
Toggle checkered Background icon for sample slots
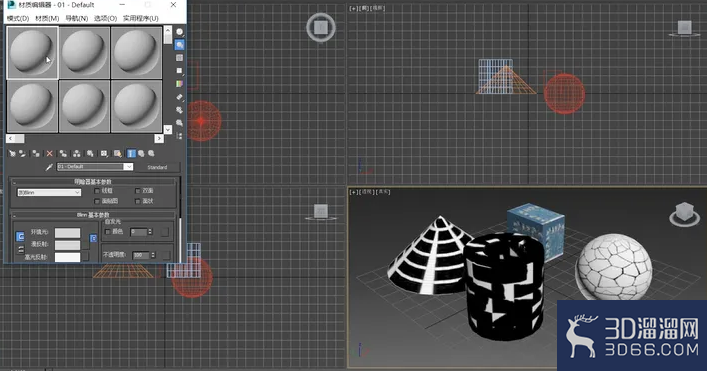pyautogui.click(x=179, y=58)
